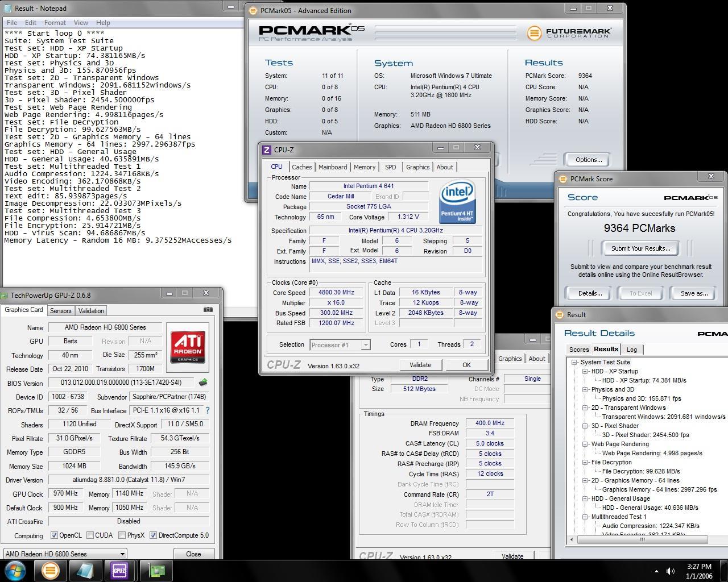Click the volume speaker tray icon
This screenshot has height=582, width=728.
[x=671, y=571]
